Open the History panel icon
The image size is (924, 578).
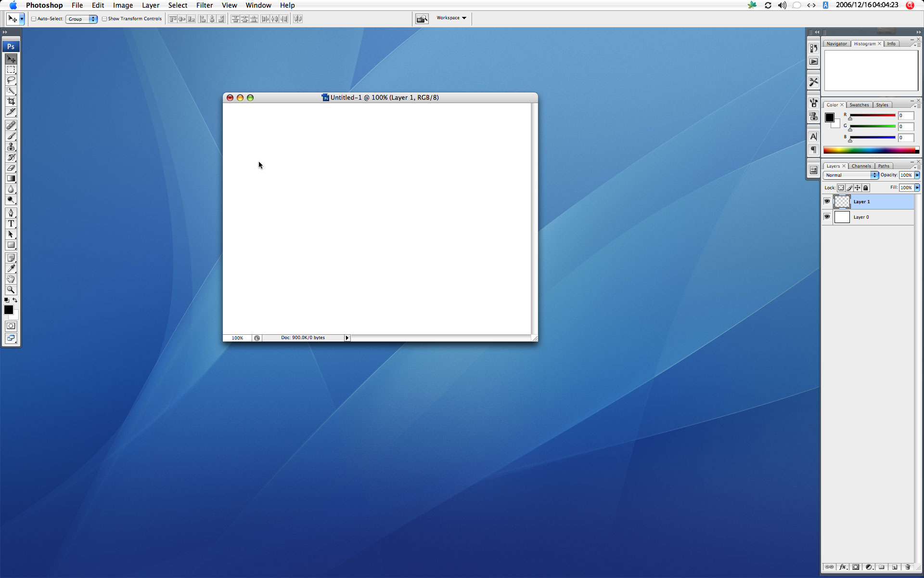coord(813,48)
